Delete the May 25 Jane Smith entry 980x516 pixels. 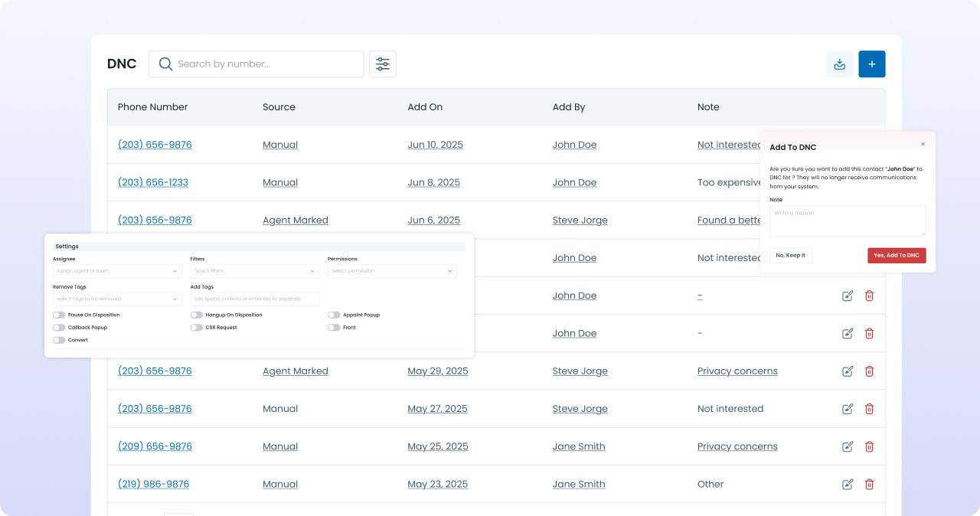[869, 446]
